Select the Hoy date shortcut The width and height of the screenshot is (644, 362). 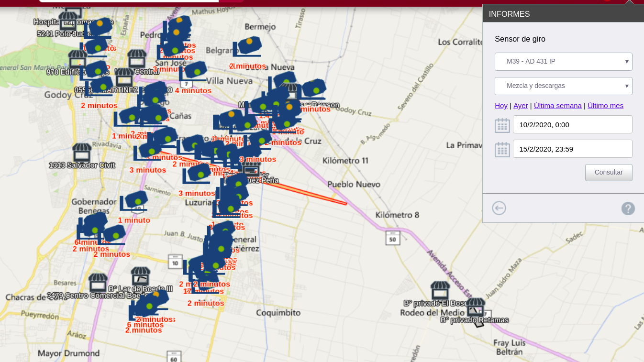click(501, 106)
